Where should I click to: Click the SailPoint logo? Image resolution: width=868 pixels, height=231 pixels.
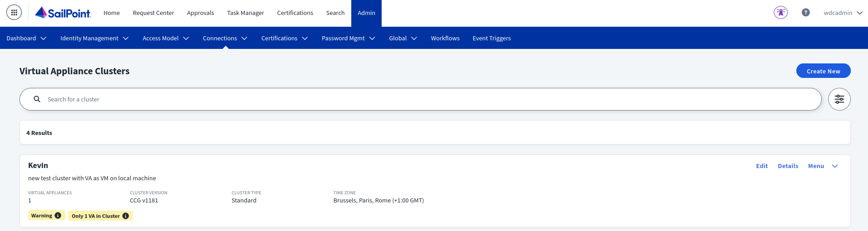(63, 13)
